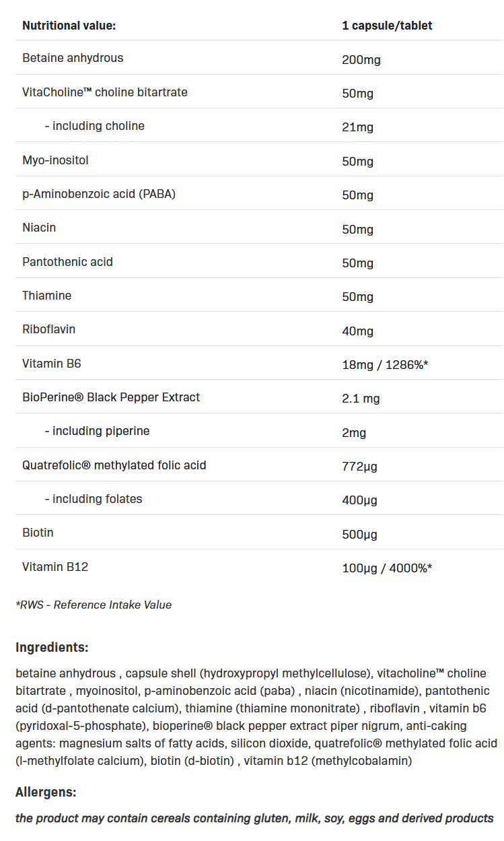This screenshot has height=841, width=504.
Task: Click the RWS Reference Intake Value footnote
Action: point(94,605)
